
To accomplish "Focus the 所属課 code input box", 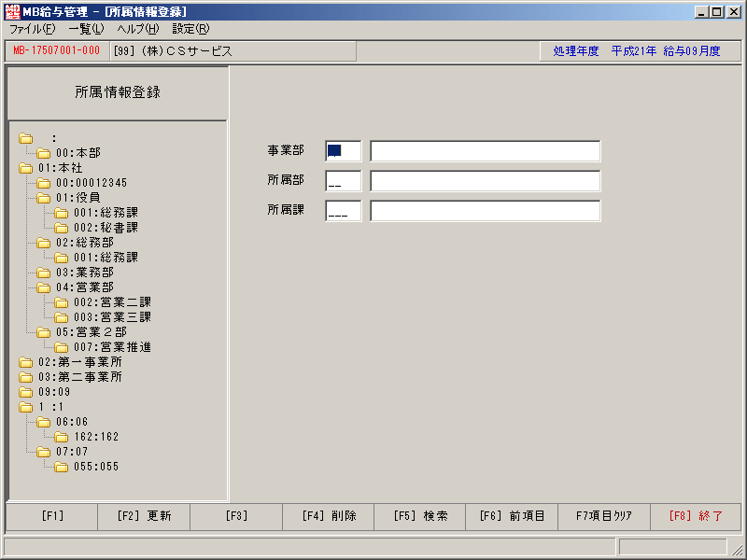I will click(x=344, y=211).
